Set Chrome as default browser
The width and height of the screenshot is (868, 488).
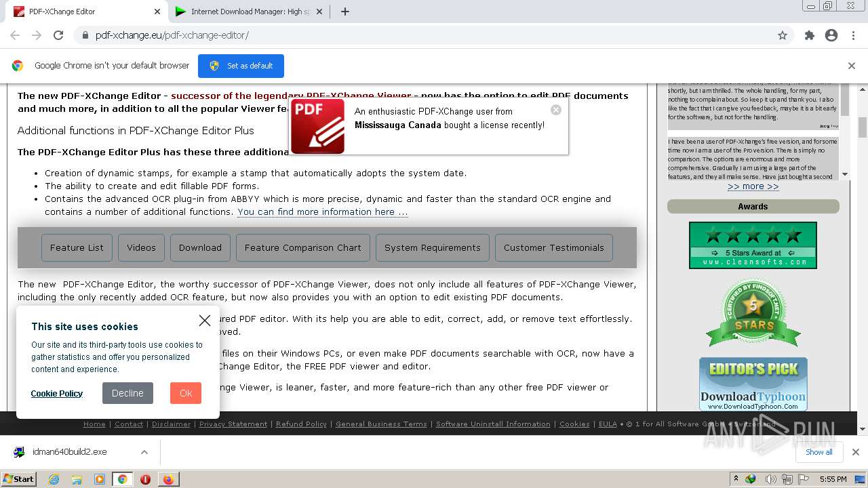pos(241,66)
